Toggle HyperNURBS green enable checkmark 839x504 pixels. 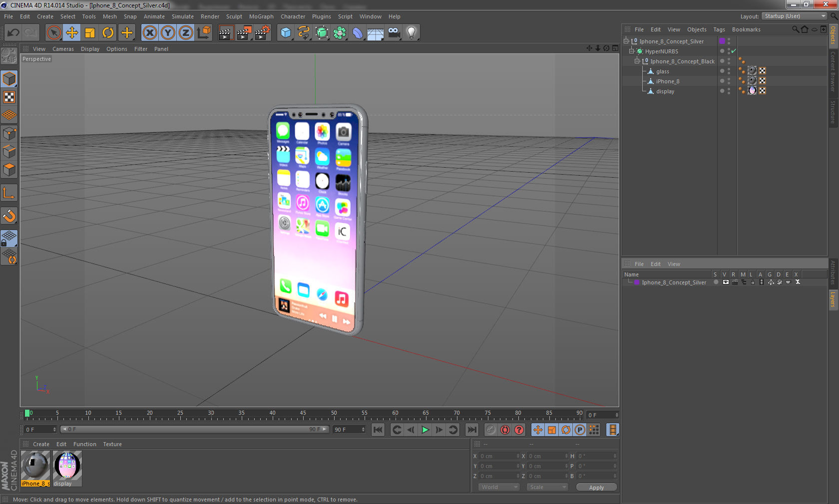coord(734,51)
